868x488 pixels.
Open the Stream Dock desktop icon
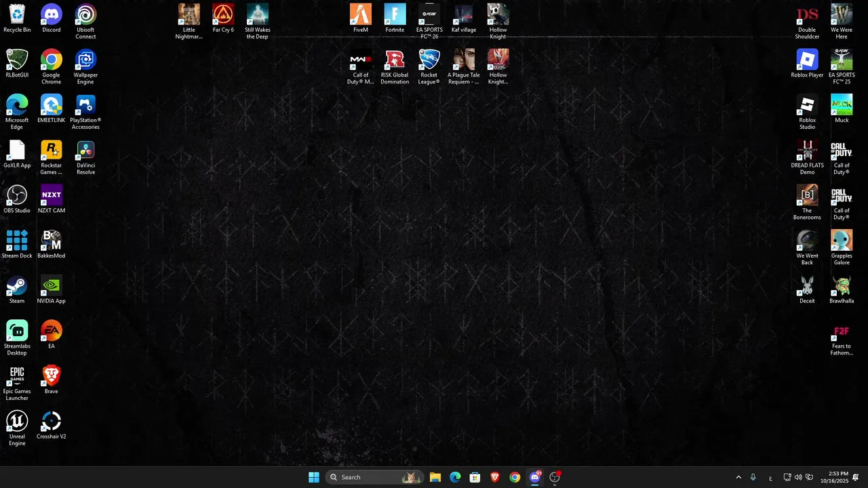(x=17, y=245)
